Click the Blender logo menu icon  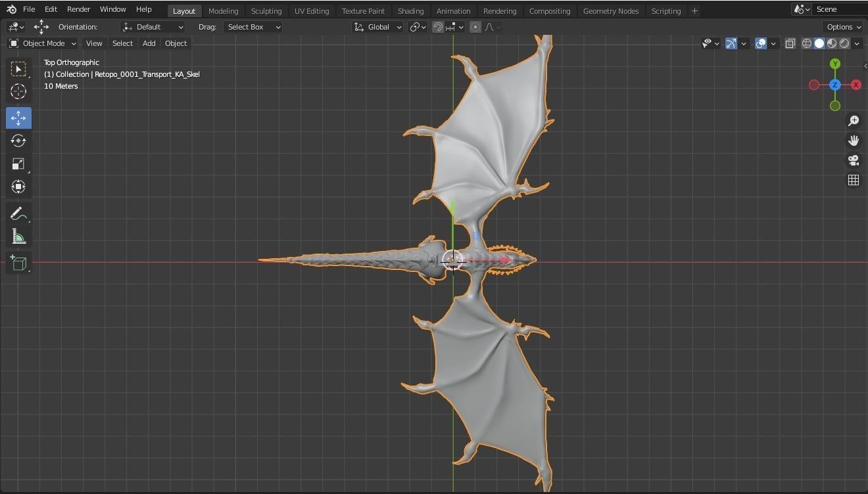11,9
